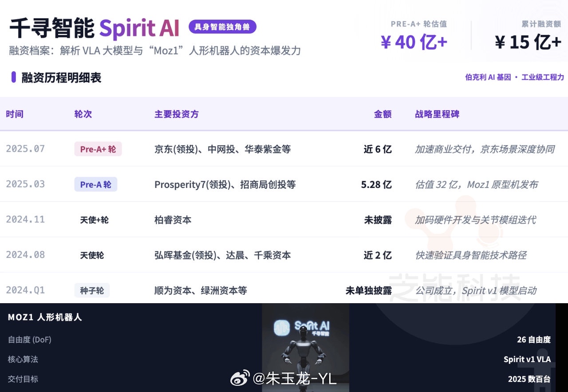
Task: Click the purple bar beside 融资历程明细表
Action: (x=14, y=77)
